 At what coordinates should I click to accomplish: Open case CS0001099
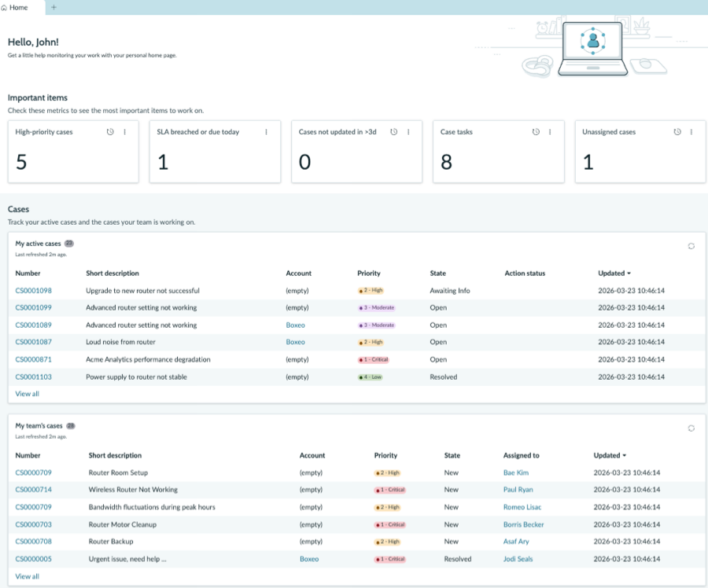click(33, 307)
